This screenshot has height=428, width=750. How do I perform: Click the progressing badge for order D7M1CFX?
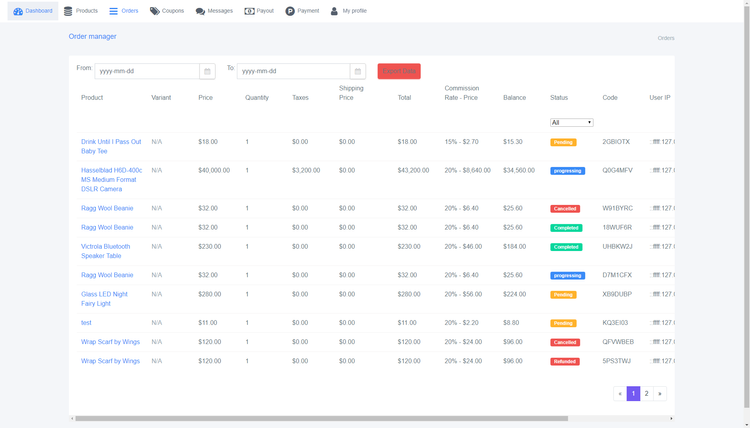(567, 276)
